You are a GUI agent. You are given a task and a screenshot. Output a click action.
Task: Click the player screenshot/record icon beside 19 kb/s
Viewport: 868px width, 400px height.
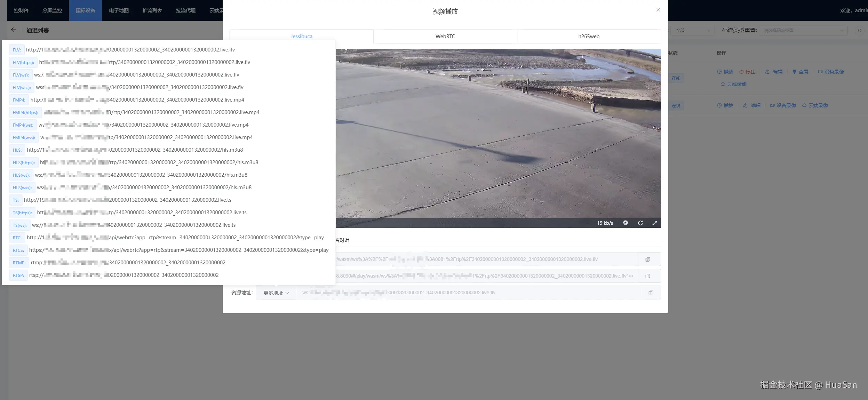625,223
